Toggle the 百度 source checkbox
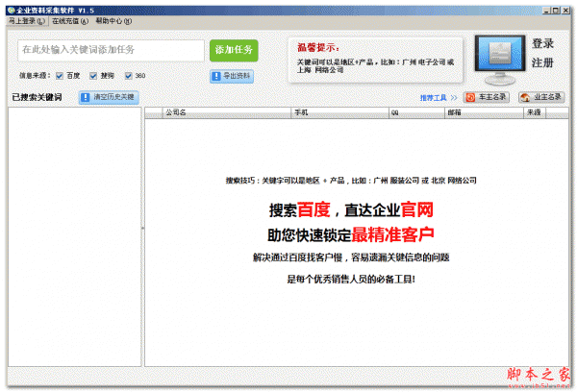 60,76
